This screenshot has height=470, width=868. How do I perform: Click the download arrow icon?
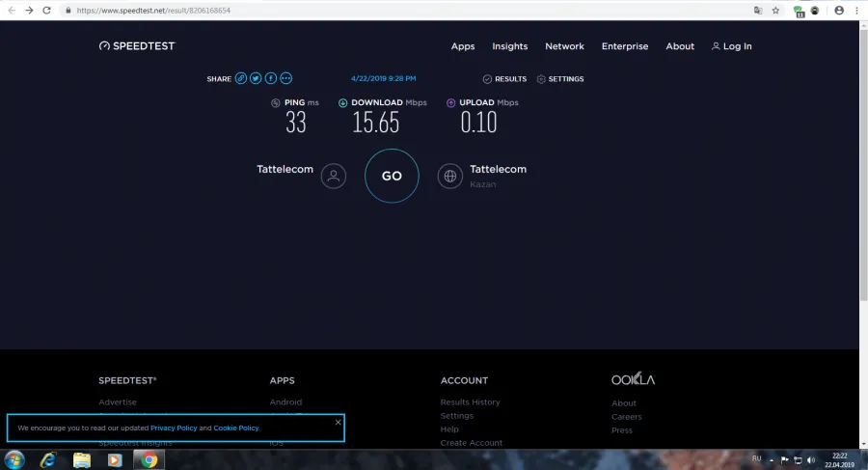click(x=342, y=102)
